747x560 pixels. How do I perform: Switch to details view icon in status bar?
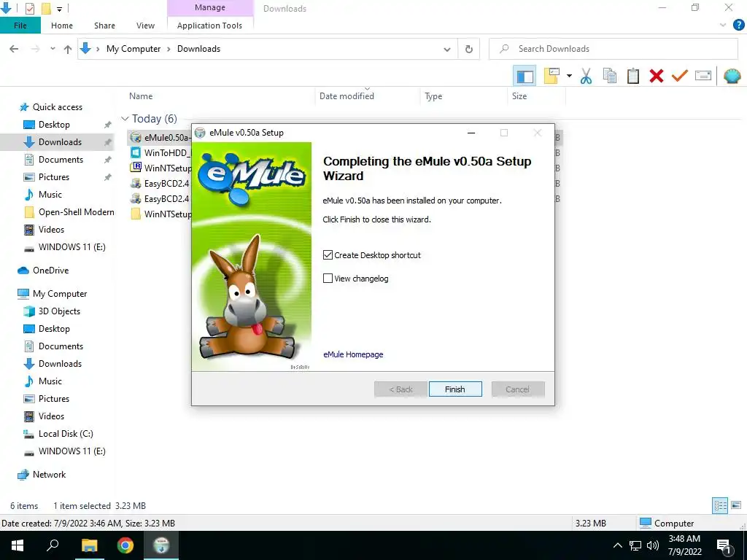pos(720,505)
